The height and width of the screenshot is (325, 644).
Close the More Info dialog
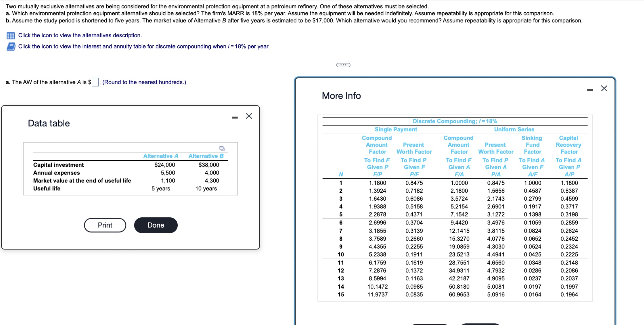pos(604,89)
